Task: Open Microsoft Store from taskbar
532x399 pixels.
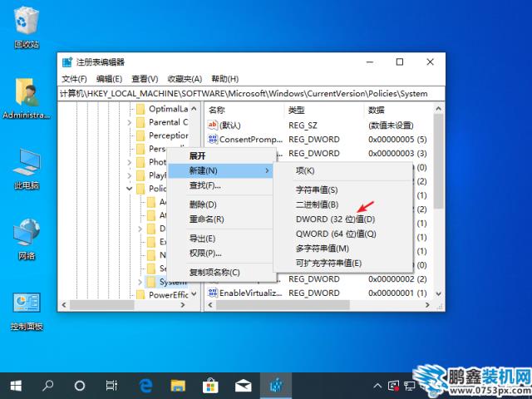Action: point(210,386)
